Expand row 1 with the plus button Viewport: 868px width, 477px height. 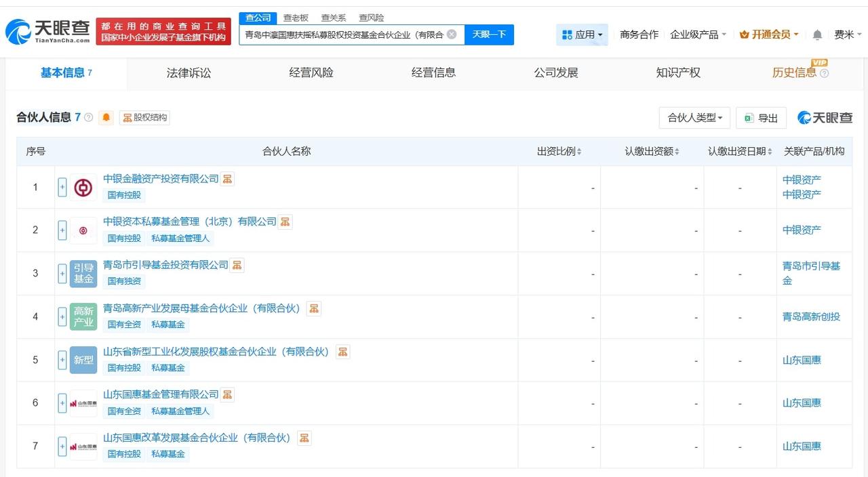point(62,188)
